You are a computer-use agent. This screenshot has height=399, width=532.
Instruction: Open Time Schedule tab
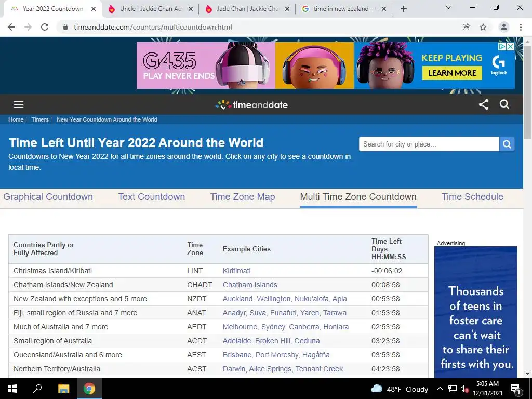point(472,197)
